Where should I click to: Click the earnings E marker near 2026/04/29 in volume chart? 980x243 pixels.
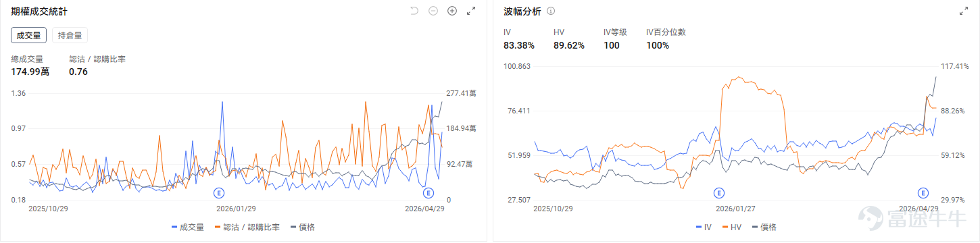click(428, 193)
